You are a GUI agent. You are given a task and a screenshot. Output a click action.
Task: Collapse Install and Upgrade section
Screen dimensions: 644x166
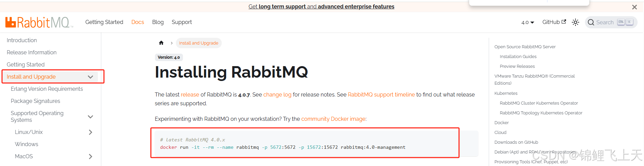pos(90,77)
